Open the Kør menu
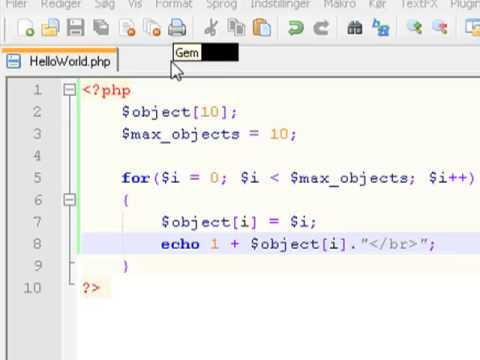480x360 pixels. [x=377, y=4]
